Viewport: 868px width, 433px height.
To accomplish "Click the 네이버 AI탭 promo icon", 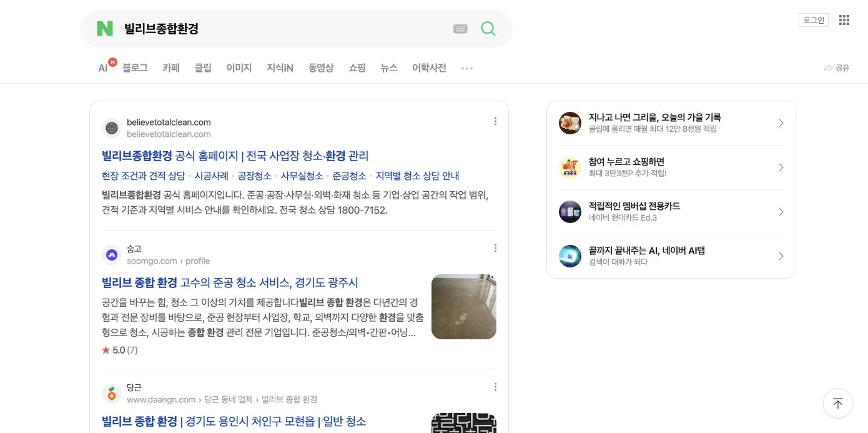I will pos(570,256).
